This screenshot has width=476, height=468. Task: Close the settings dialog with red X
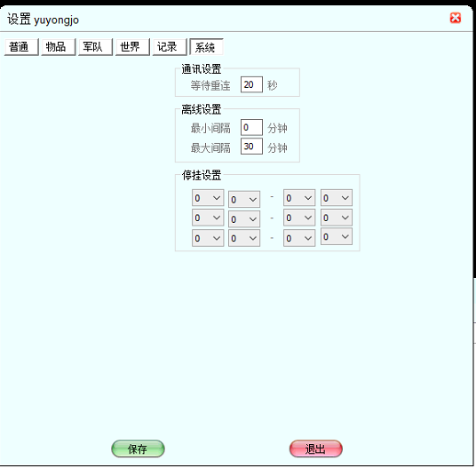[455, 18]
